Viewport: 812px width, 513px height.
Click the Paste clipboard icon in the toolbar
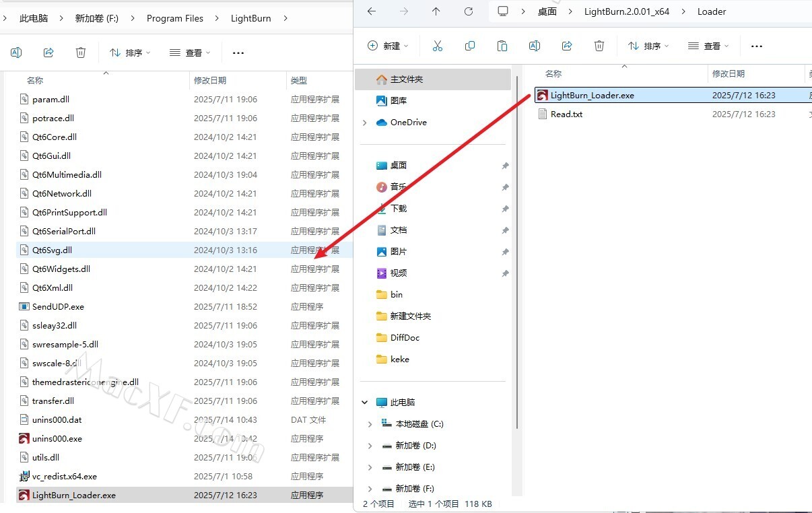coord(502,46)
